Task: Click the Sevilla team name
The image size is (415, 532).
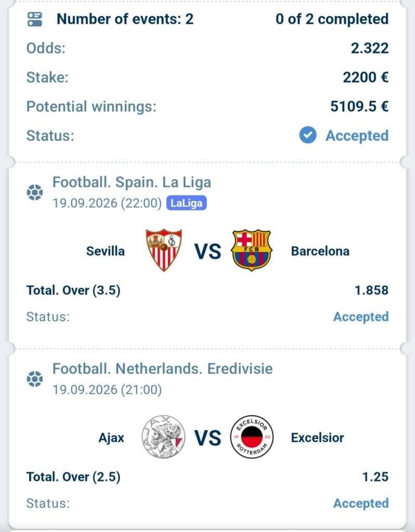Action: [x=105, y=251]
